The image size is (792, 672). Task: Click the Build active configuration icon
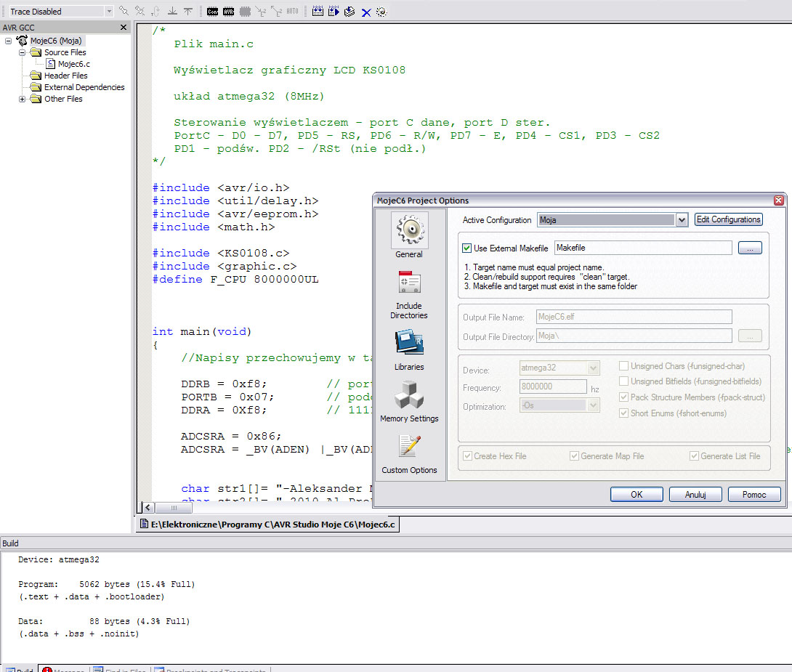point(318,12)
